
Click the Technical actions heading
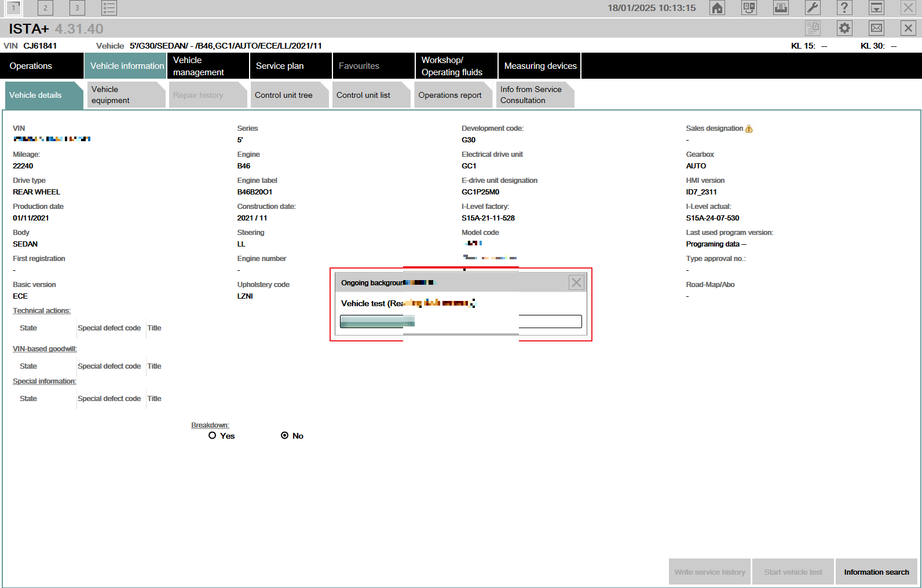[42, 311]
